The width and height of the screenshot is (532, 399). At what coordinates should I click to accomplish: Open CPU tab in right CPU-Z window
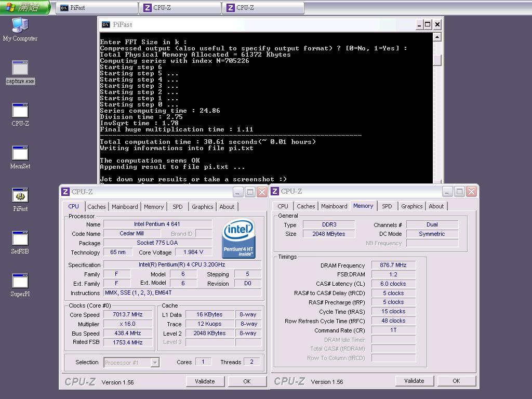point(283,206)
